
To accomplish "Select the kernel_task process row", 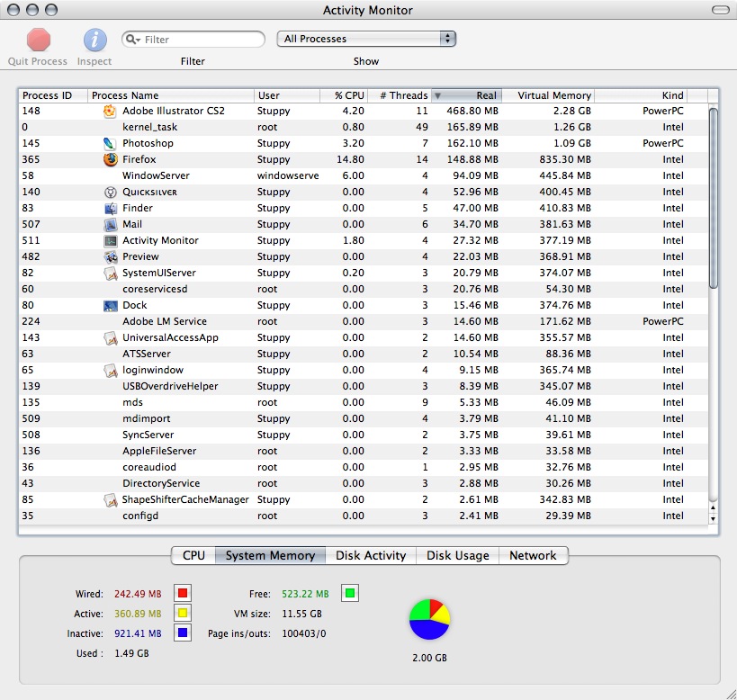I will click(364, 128).
